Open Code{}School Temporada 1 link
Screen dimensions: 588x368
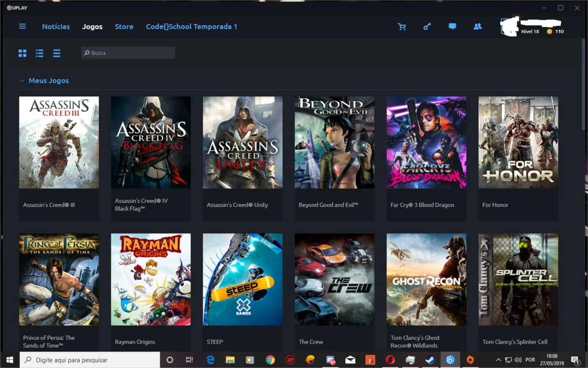192,26
